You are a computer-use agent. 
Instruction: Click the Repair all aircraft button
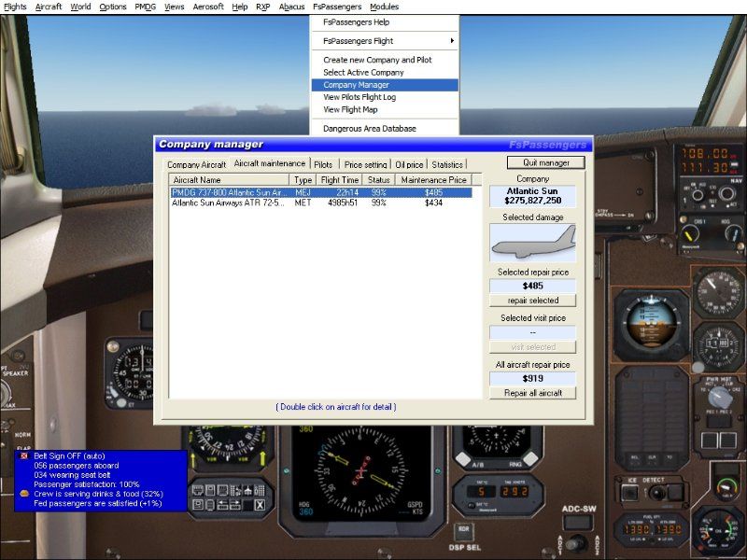532,393
